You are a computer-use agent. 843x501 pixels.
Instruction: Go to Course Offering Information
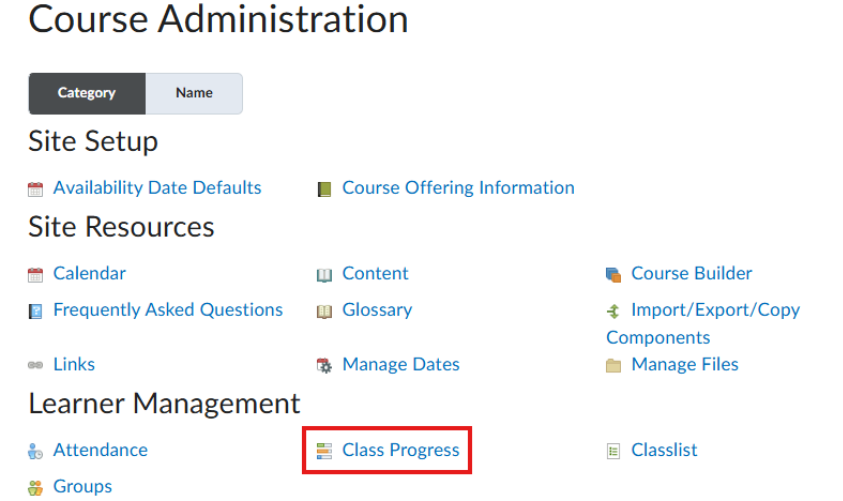click(458, 188)
